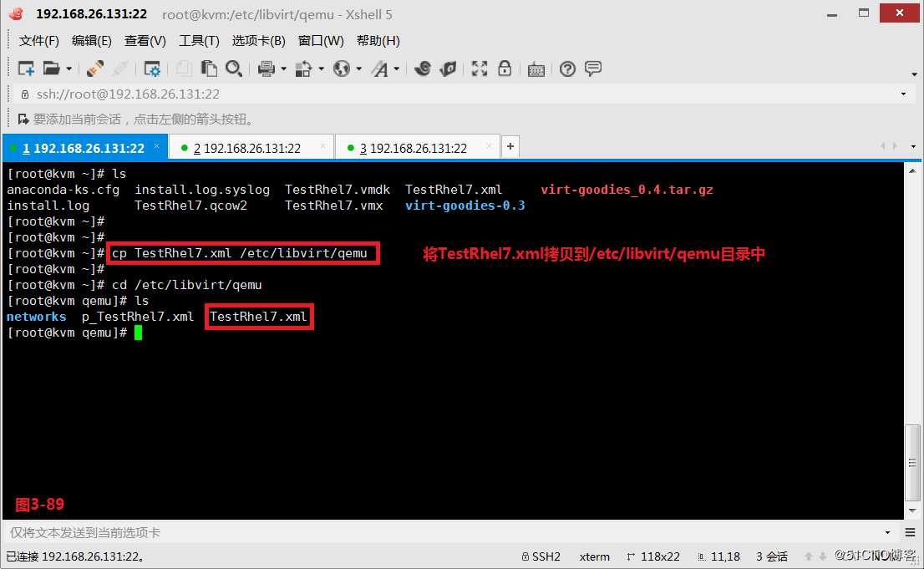924x569 pixels.
Task: Click the SSH2 status bar entry
Action: [x=541, y=556]
